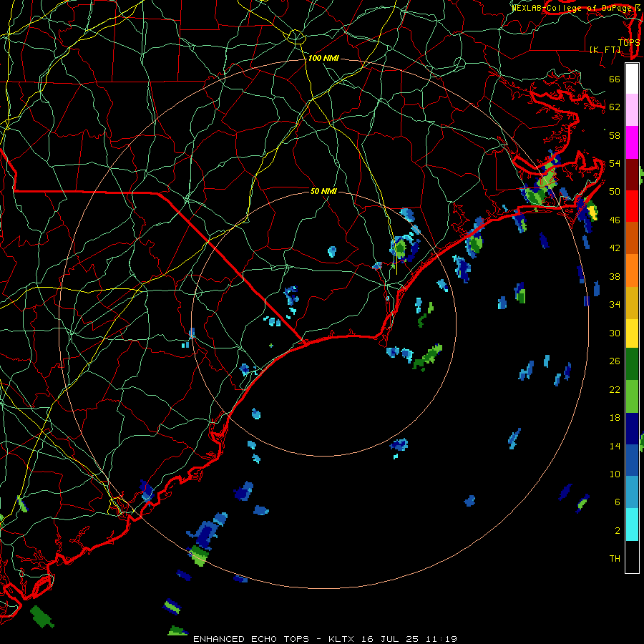Click the dark orange legend swatch

point(632,238)
